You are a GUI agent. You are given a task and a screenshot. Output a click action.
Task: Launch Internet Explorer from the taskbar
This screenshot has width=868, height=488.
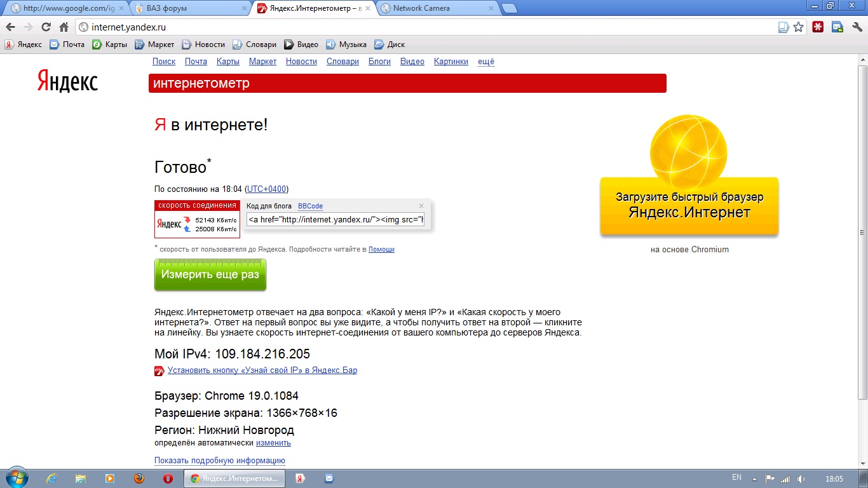pos(52,478)
